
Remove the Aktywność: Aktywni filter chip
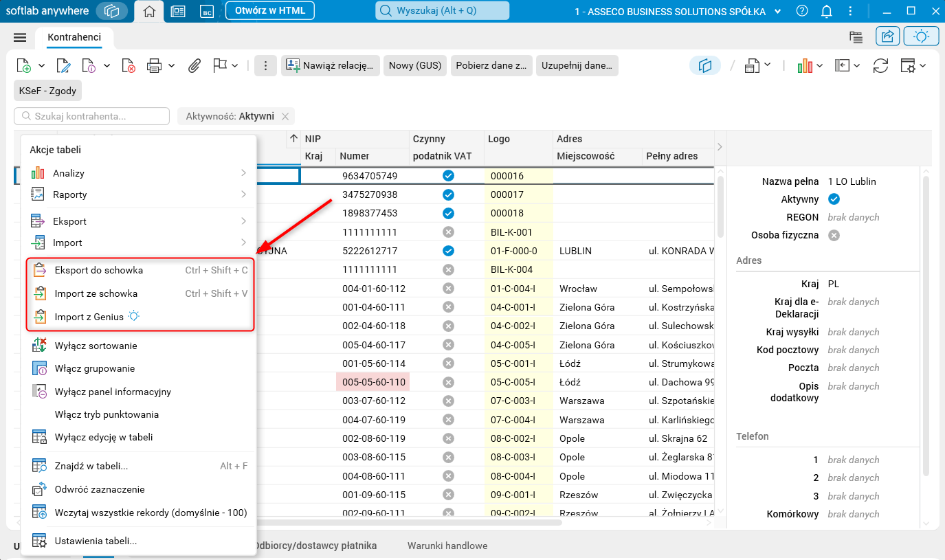tap(285, 116)
